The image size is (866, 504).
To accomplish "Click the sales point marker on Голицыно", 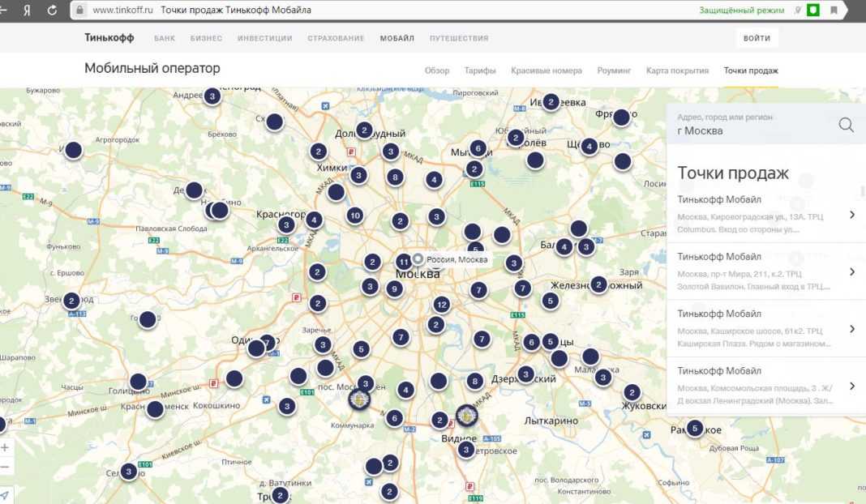I will (x=138, y=382).
